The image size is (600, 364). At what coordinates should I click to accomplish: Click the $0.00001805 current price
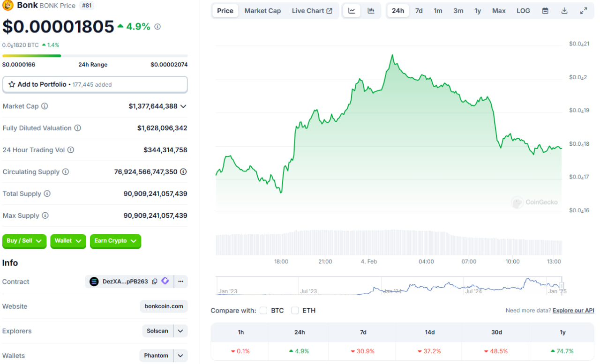[58, 27]
